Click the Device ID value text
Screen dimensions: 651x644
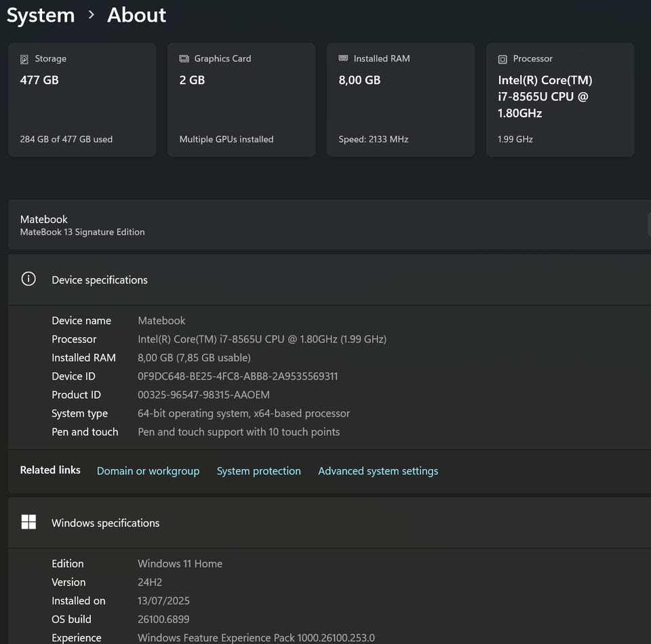click(x=237, y=376)
